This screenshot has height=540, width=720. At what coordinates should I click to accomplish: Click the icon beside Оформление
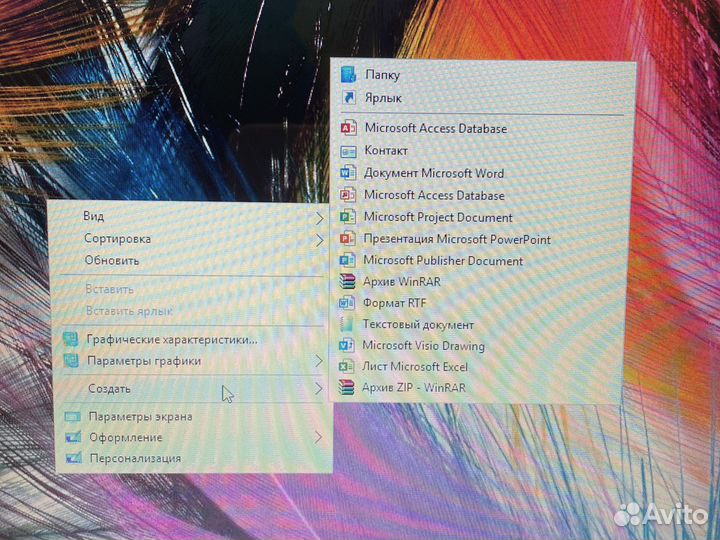click(73, 437)
